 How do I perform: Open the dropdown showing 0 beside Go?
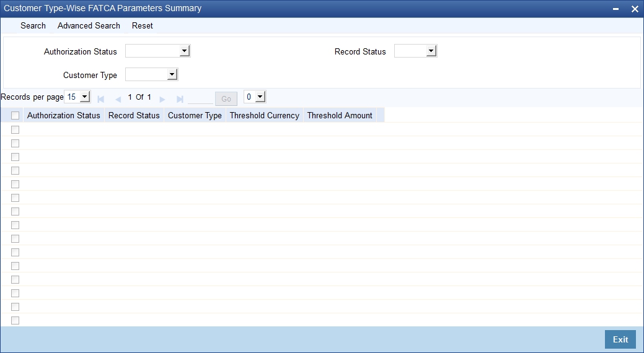[x=255, y=97]
